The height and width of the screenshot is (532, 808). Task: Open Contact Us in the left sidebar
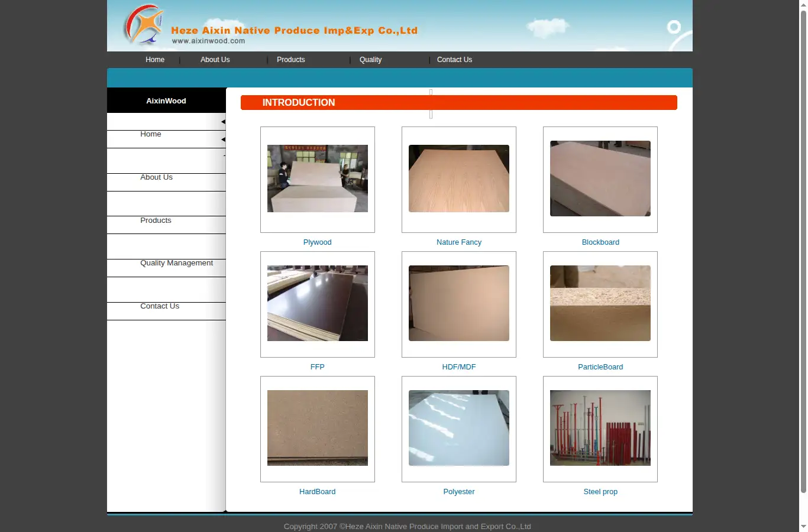[x=160, y=306]
